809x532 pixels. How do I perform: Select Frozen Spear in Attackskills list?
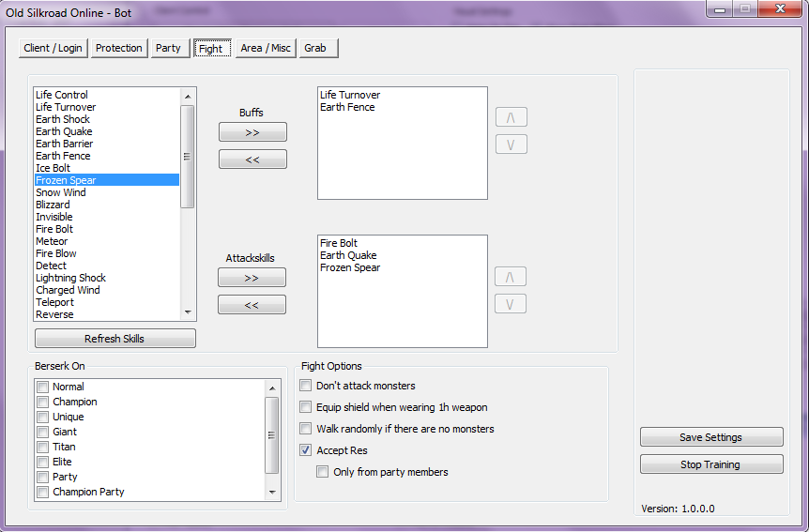click(x=402, y=267)
